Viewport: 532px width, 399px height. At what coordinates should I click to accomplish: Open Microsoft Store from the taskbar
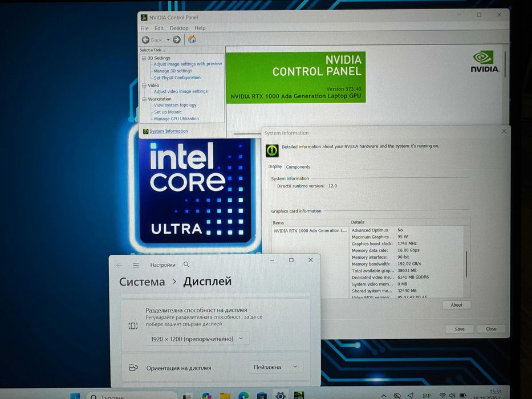(262, 396)
